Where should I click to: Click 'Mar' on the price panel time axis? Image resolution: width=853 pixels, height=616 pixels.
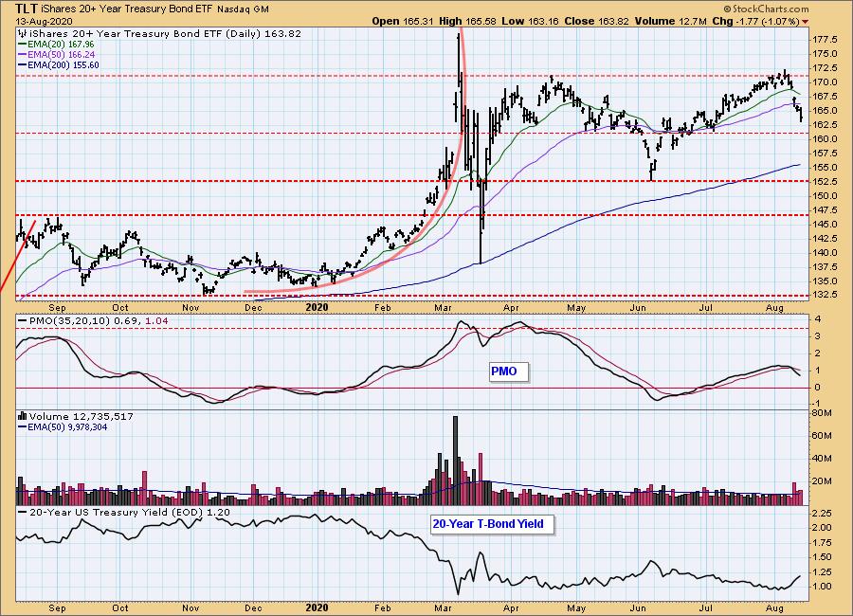(444, 308)
